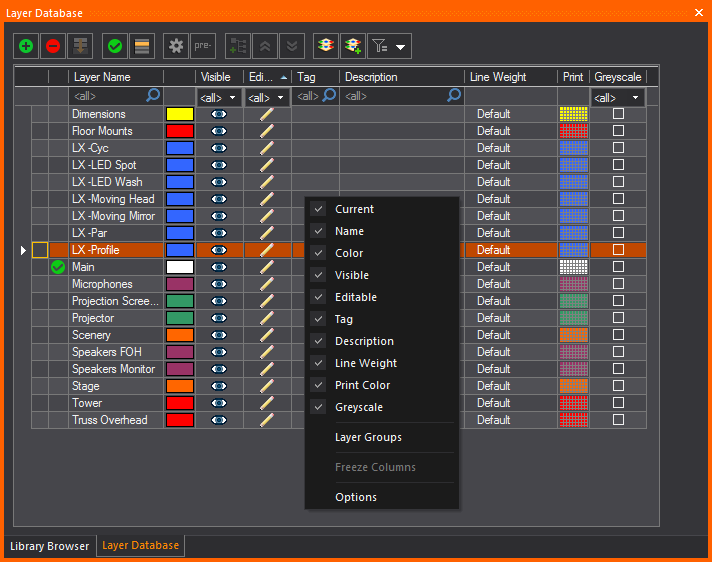Select Layer Groups in context menu
Image resolution: width=712 pixels, height=562 pixels.
pyautogui.click(x=368, y=437)
